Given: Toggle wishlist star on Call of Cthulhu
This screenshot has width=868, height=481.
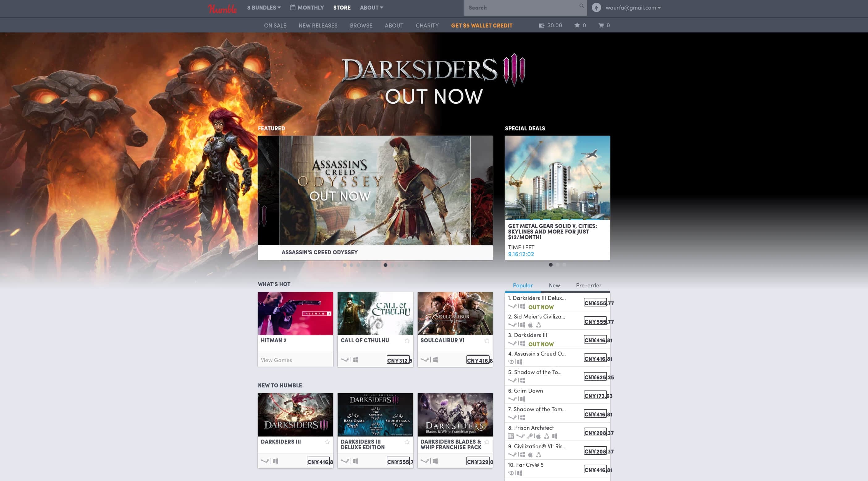Looking at the screenshot, I should click(407, 340).
